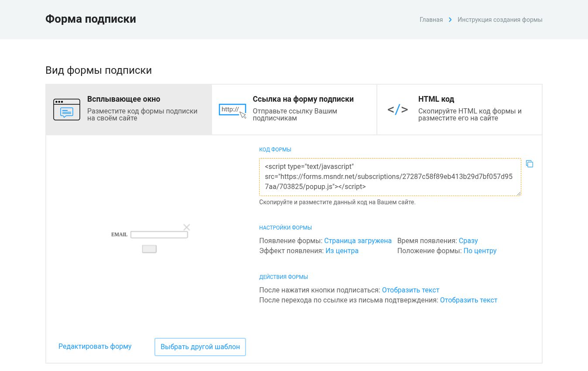Select the Всплывающее окно tab
Screen dimensions: 588x371
point(129,110)
